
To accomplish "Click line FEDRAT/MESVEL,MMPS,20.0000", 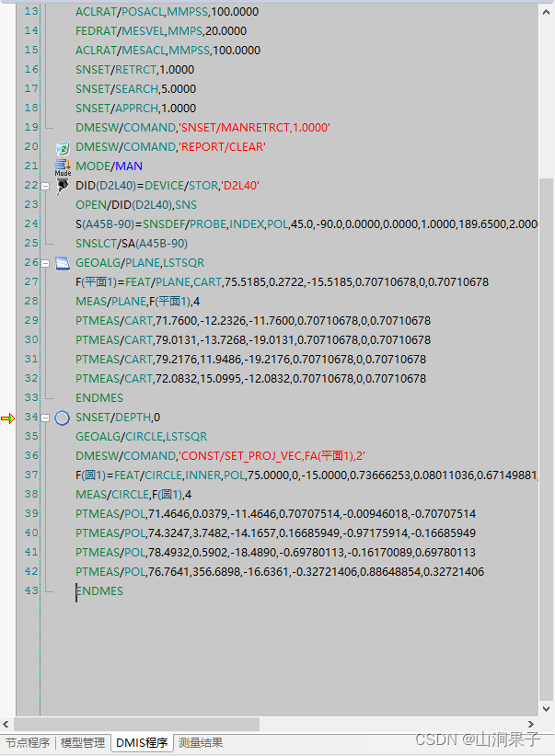I will click(161, 31).
